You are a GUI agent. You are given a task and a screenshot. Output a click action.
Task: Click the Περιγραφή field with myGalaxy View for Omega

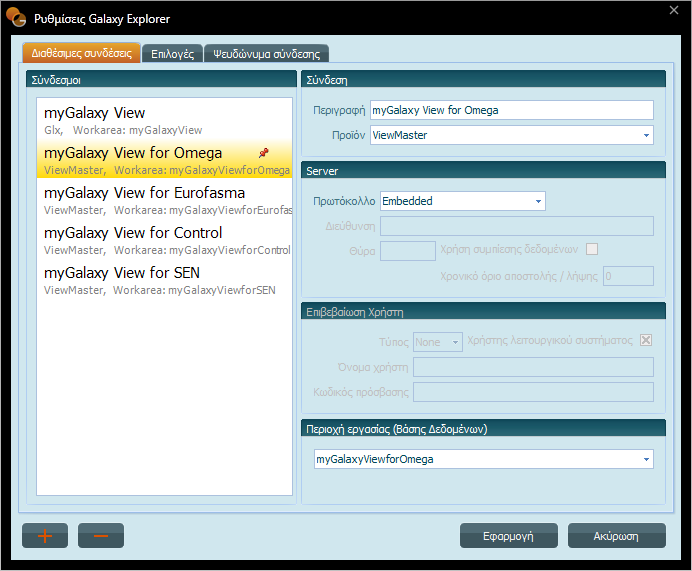click(x=511, y=110)
